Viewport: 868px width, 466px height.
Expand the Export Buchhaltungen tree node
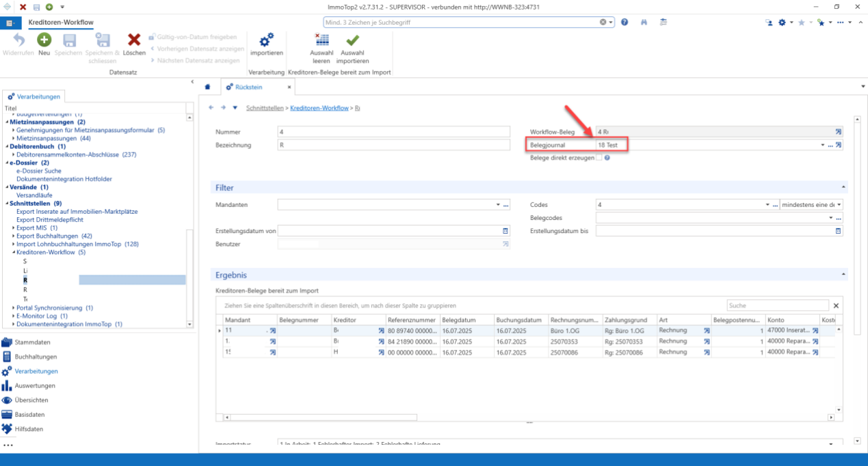[14, 236]
